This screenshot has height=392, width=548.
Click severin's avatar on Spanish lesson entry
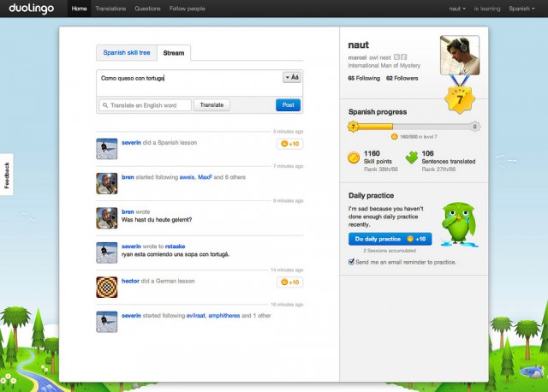106,148
